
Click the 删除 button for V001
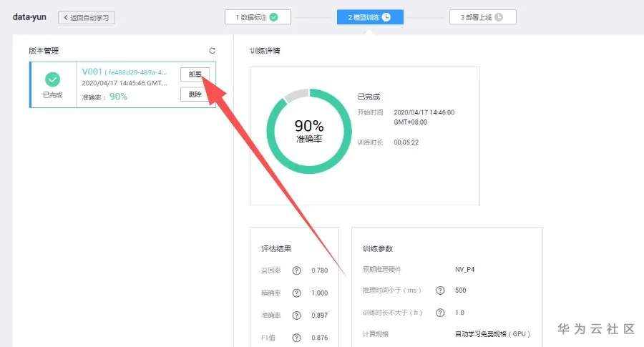pos(195,94)
